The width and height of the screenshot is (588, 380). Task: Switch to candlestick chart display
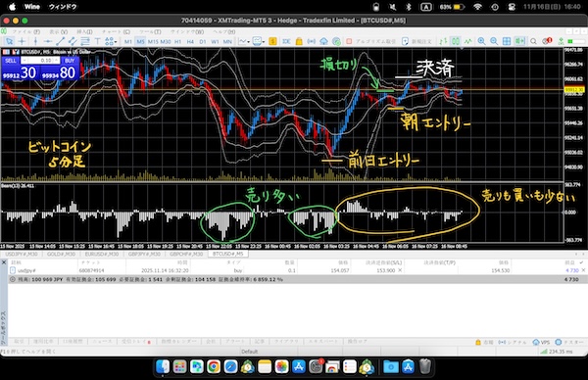pyautogui.click(x=456, y=41)
